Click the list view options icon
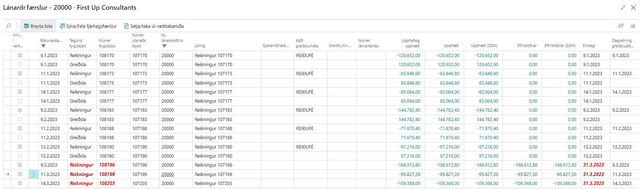 coord(632,26)
